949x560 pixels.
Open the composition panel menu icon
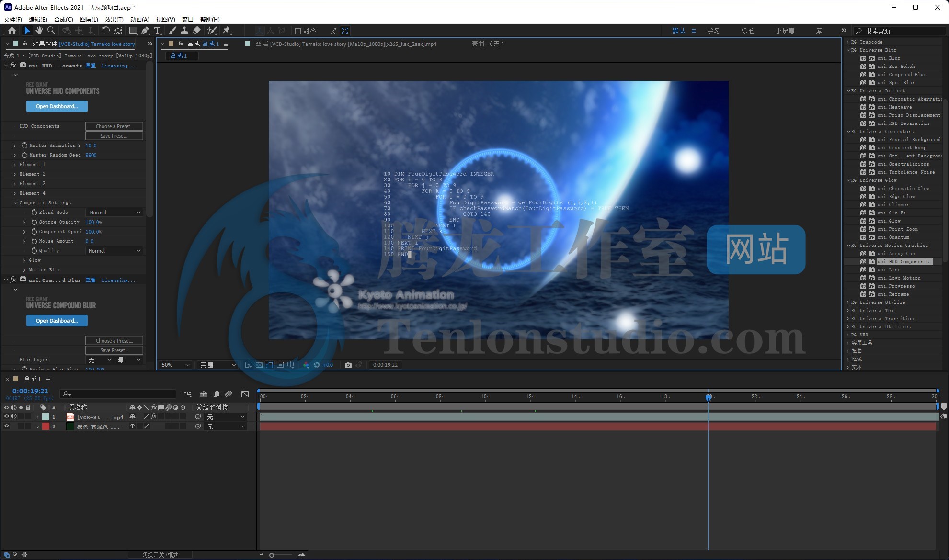[225, 44]
